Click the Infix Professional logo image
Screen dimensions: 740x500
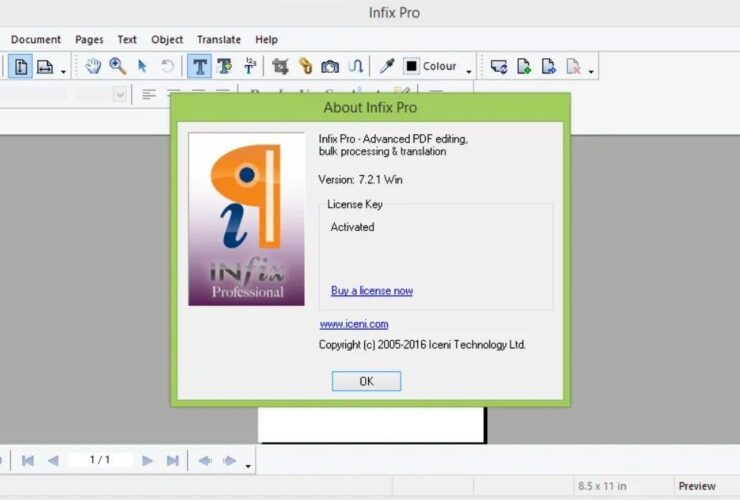246,219
